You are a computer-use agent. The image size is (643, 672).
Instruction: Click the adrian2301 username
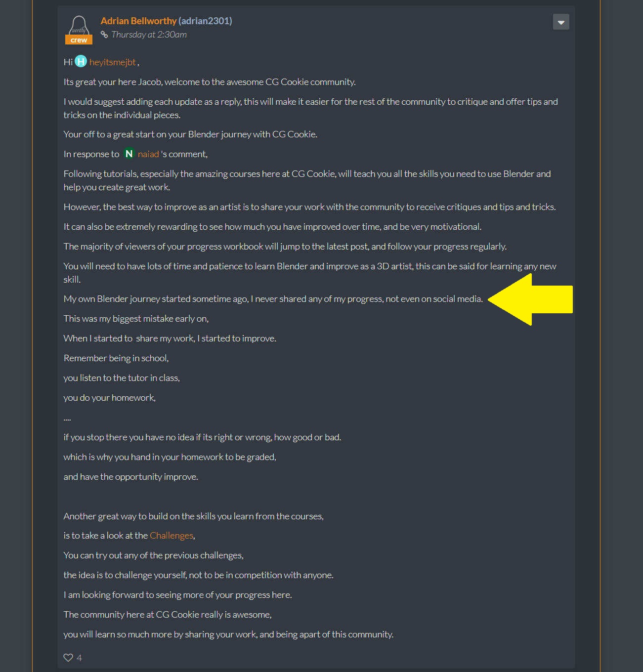(205, 21)
